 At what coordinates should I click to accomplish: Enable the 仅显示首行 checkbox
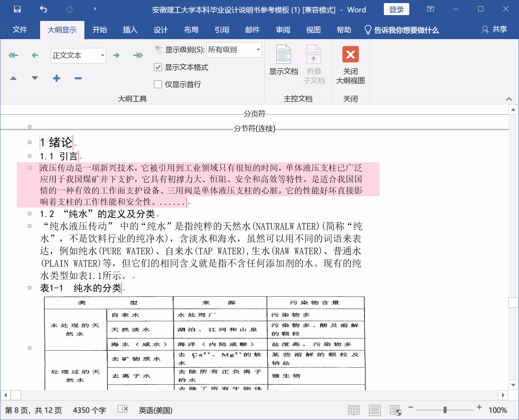158,84
